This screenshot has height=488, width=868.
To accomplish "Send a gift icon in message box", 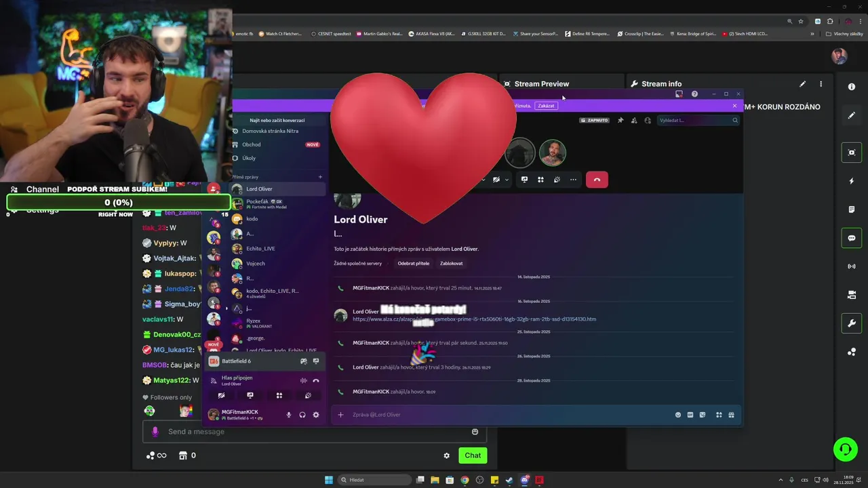I will [731, 415].
